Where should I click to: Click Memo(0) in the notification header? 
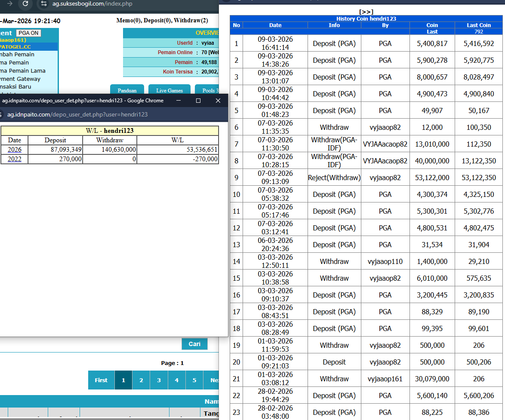tap(129, 21)
